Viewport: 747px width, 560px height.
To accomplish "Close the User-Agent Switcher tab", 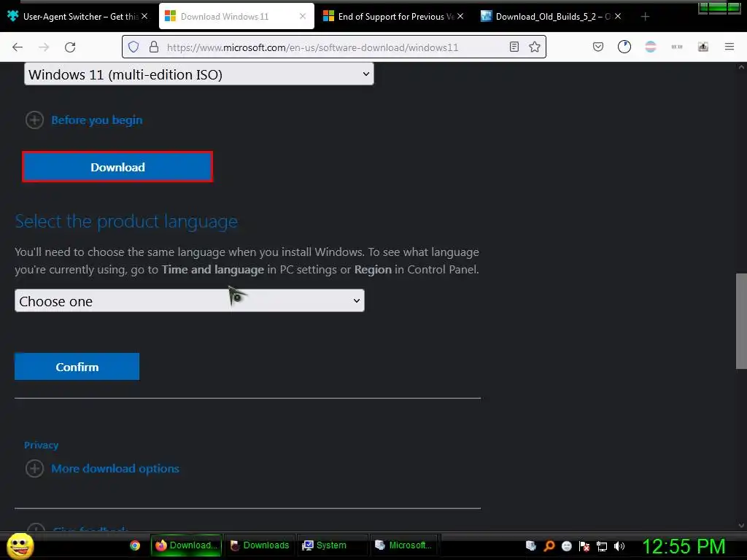I will click(144, 16).
